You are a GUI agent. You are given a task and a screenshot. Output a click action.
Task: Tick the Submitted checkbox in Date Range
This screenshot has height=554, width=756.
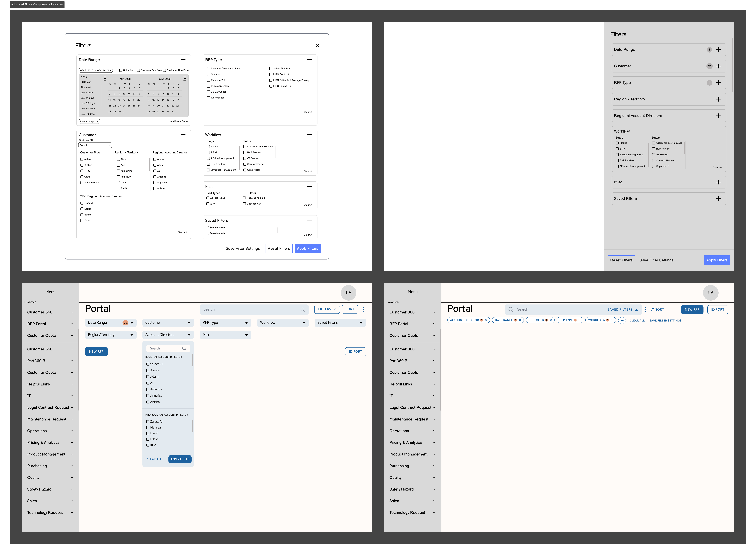[x=121, y=70]
